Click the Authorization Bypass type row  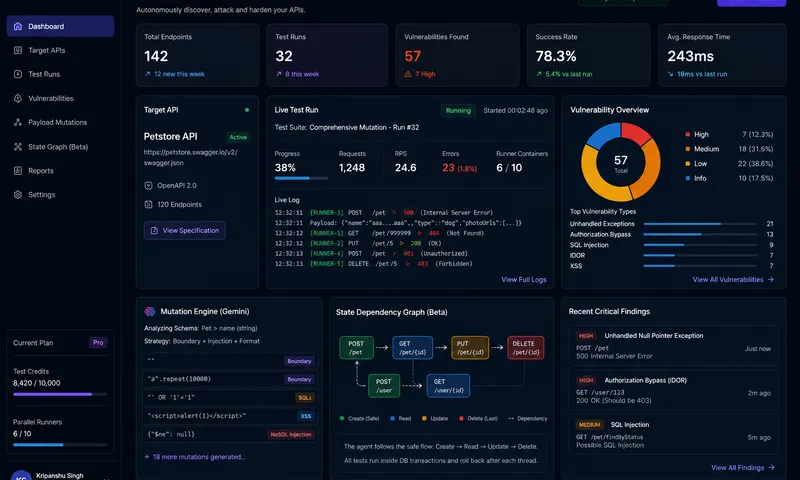671,235
